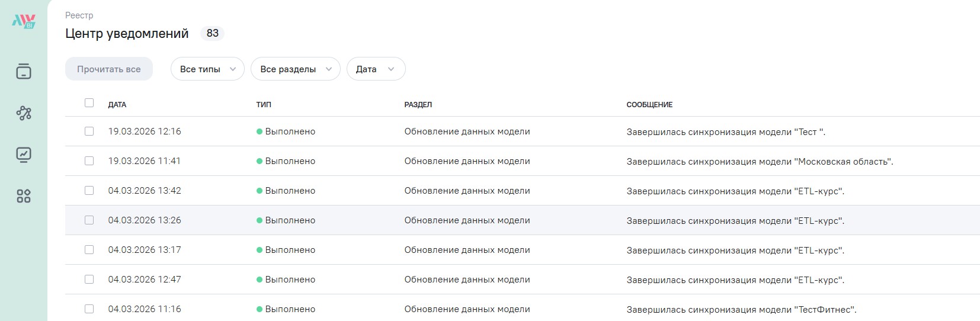Open the widgets grid sidebar icon

[x=24, y=196]
